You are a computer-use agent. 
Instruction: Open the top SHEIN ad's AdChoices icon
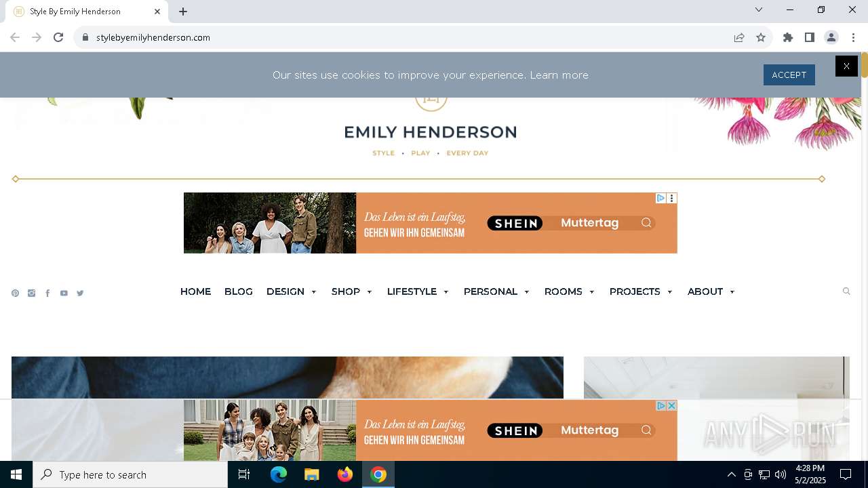pyautogui.click(x=660, y=198)
